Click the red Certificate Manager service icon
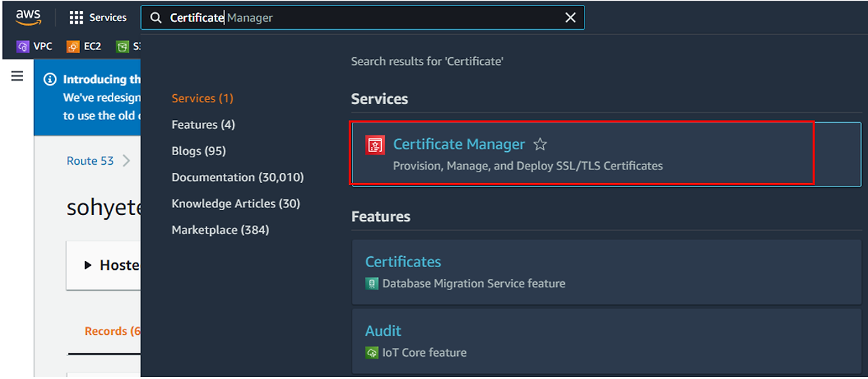This screenshot has height=379, width=868. pyautogui.click(x=375, y=145)
